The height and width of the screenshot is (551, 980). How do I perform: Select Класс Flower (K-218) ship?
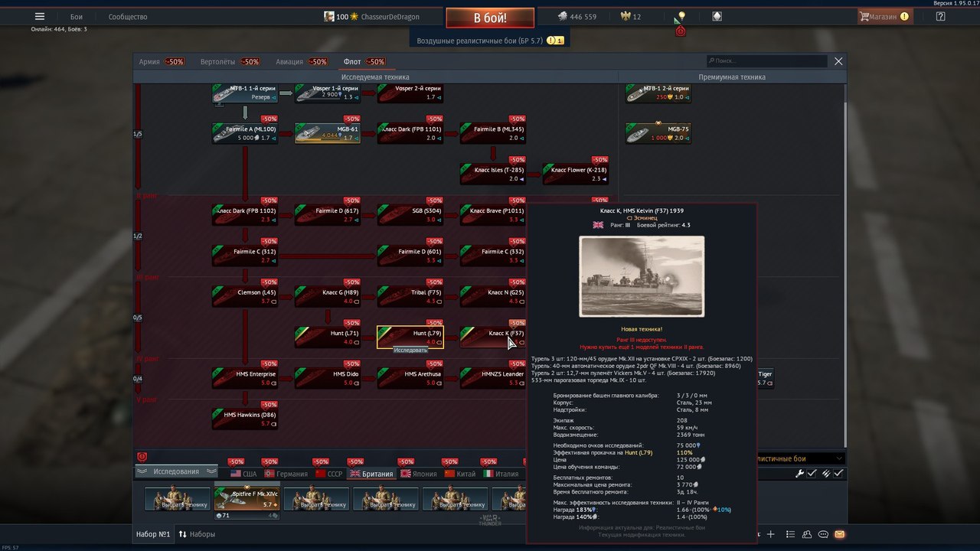pos(576,174)
